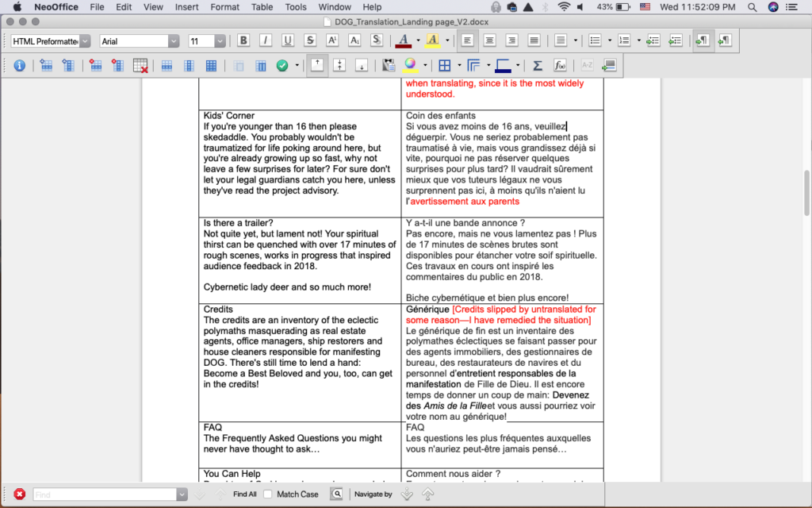Click the Select Table icon
This screenshot has width=812, height=508.
click(211, 65)
